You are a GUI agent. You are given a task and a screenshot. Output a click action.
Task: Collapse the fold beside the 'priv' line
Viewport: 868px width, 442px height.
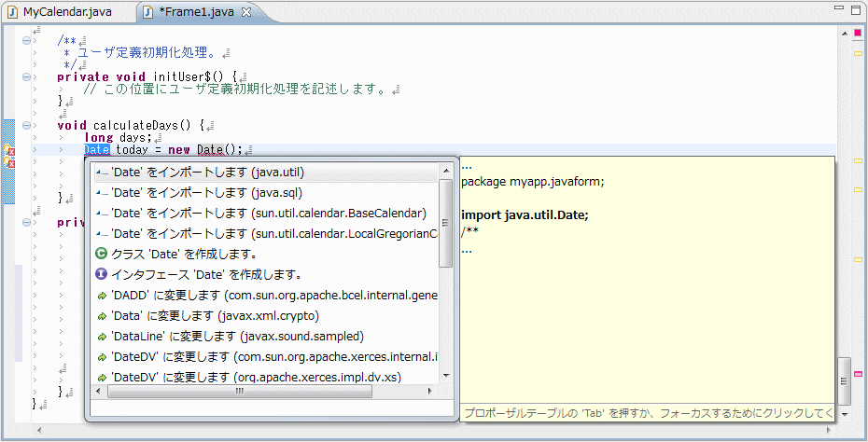tap(25, 222)
